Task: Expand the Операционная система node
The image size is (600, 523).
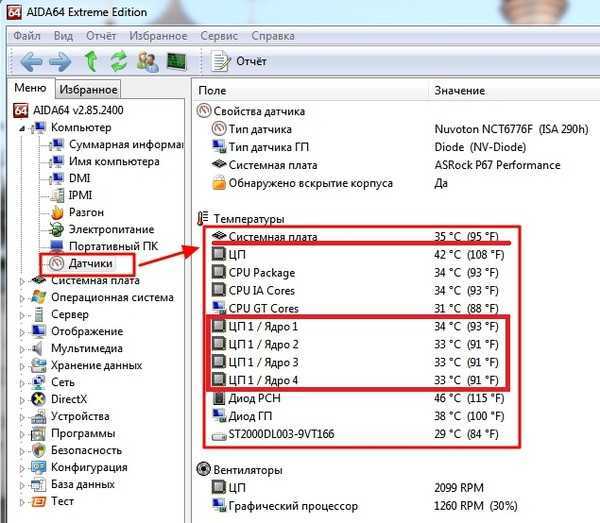Action: [x=22, y=298]
